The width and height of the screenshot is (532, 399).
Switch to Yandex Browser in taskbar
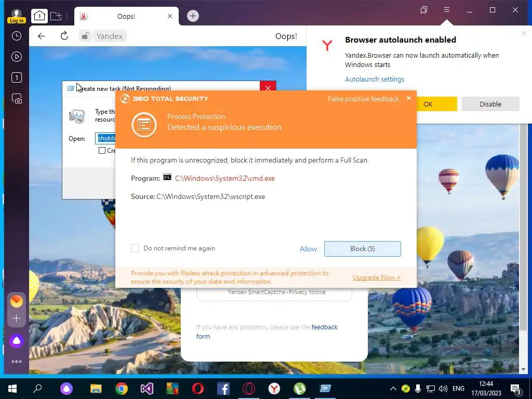tap(274, 389)
